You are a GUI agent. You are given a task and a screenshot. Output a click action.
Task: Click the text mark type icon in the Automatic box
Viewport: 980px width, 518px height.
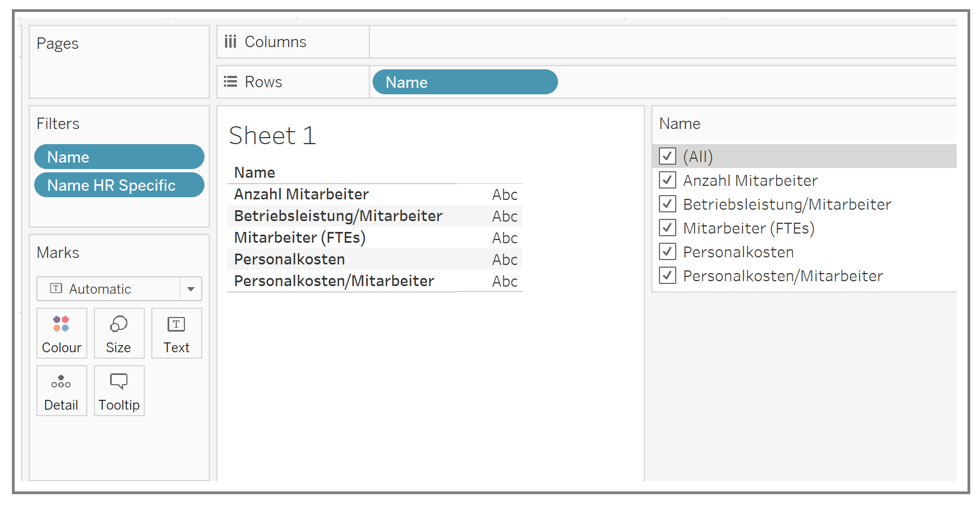56,288
